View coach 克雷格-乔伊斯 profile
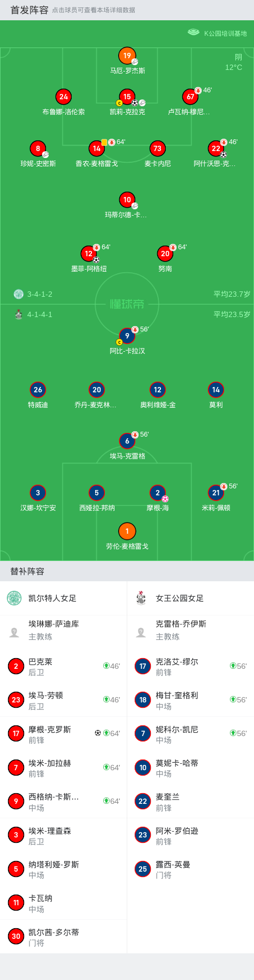This screenshot has height=980, width=254. [190, 630]
